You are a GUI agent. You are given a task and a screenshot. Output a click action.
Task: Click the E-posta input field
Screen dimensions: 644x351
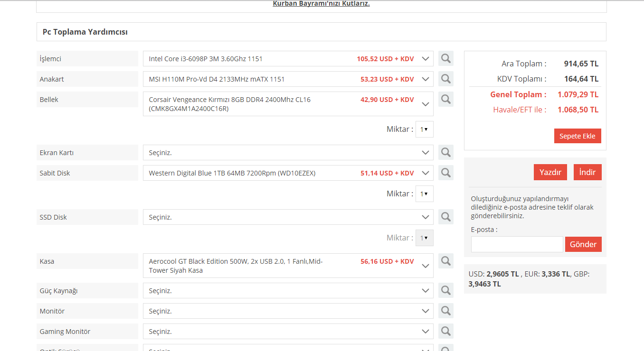tap(517, 244)
